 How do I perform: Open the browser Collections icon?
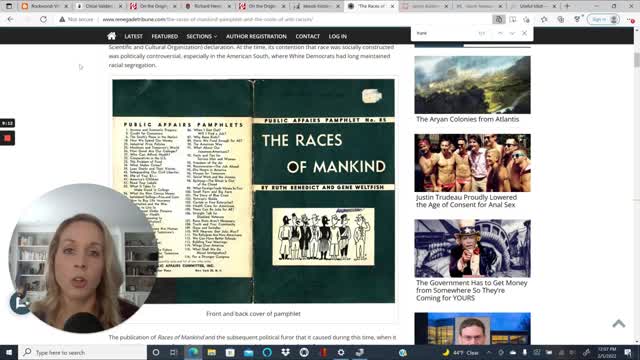pos(560,19)
